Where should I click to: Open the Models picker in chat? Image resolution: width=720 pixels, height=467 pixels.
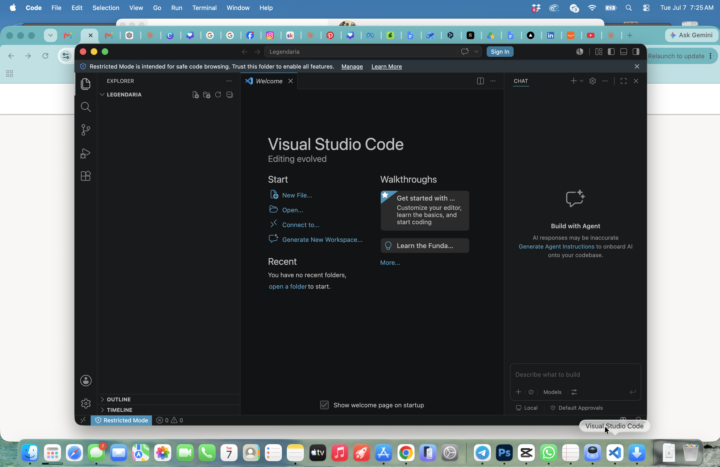[x=552, y=392]
